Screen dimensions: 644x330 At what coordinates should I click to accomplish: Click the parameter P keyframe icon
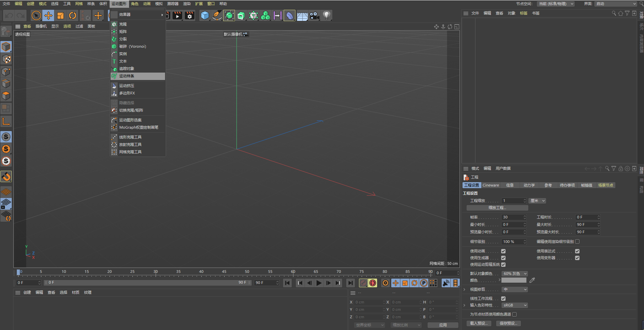424,283
